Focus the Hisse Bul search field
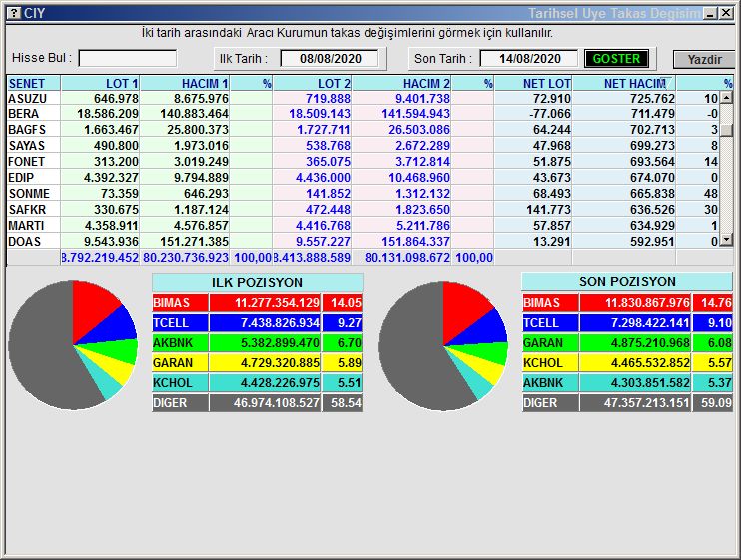This screenshot has width=741, height=560. [128, 59]
